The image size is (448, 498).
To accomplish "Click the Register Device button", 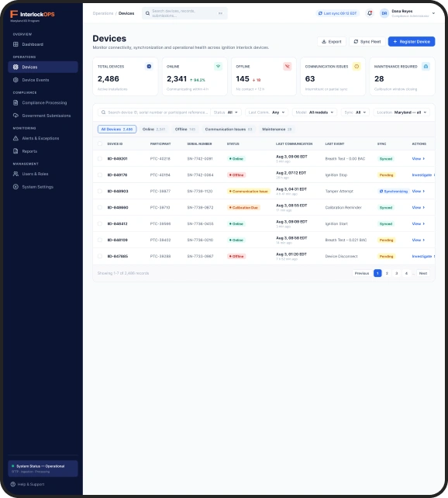I will point(412,42).
